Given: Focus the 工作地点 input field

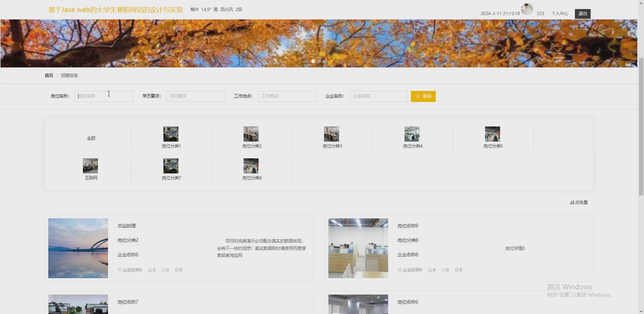Looking at the screenshot, I should coord(287,96).
